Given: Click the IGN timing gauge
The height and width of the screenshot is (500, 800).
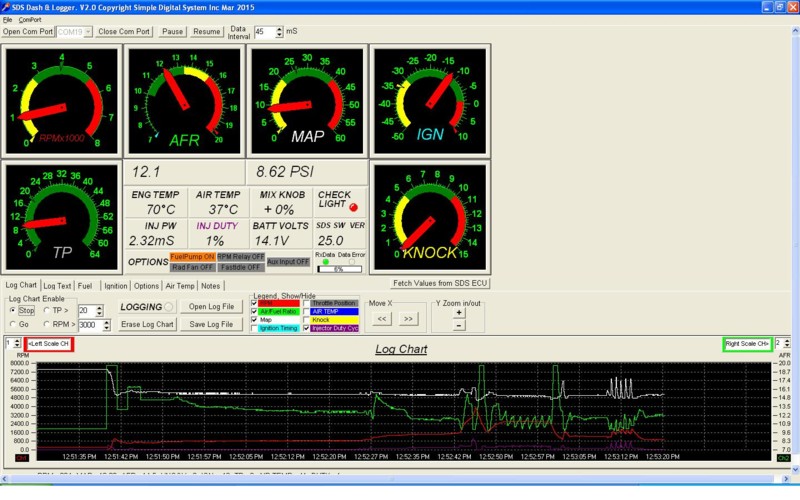Looking at the screenshot, I should pyautogui.click(x=430, y=100).
